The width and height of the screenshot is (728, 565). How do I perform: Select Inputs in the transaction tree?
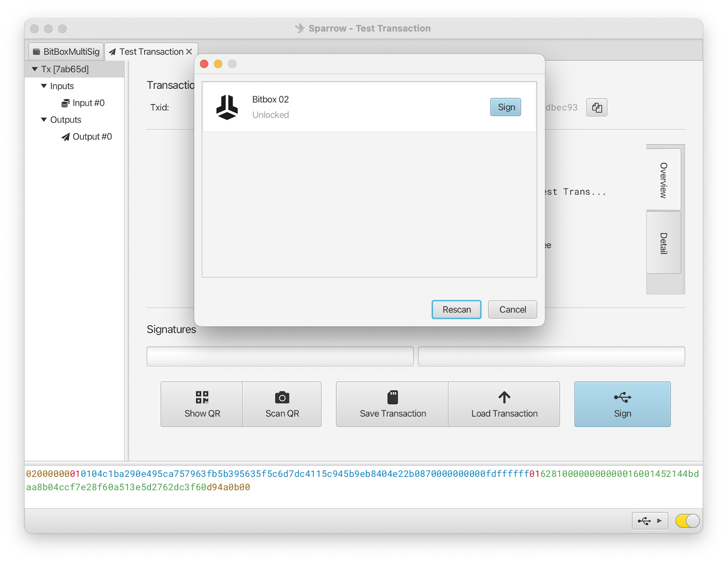pyautogui.click(x=62, y=86)
